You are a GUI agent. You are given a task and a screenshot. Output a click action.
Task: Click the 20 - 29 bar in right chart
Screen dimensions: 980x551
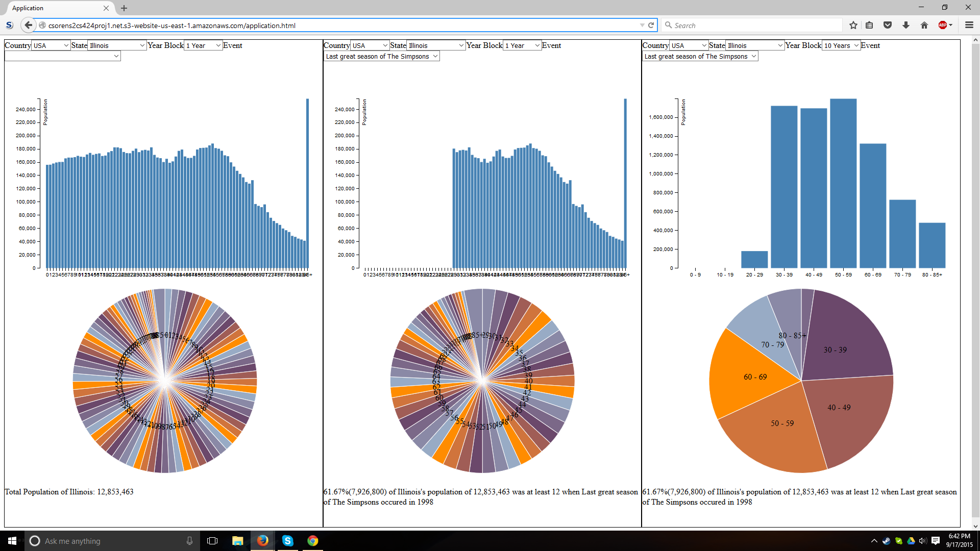[754, 259]
